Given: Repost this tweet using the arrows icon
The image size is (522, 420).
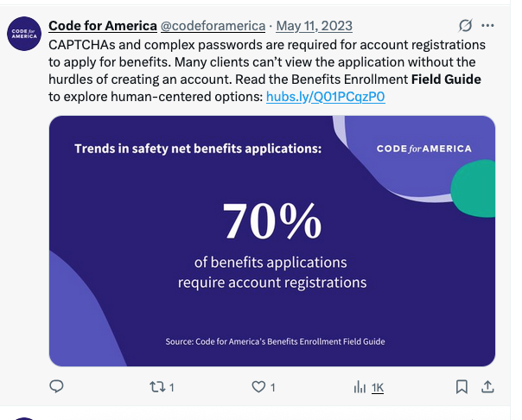Looking at the screenshot, I should click(157, 387).
